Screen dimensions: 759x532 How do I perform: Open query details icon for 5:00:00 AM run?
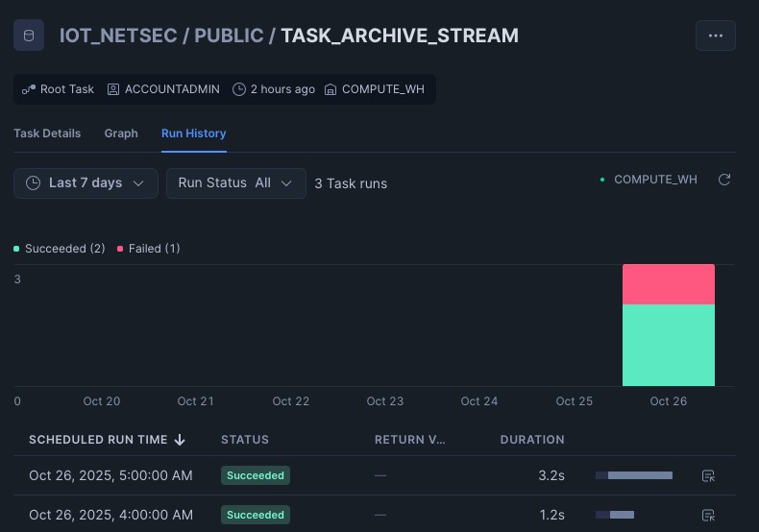pyautogui.click(x=708, y=476)
